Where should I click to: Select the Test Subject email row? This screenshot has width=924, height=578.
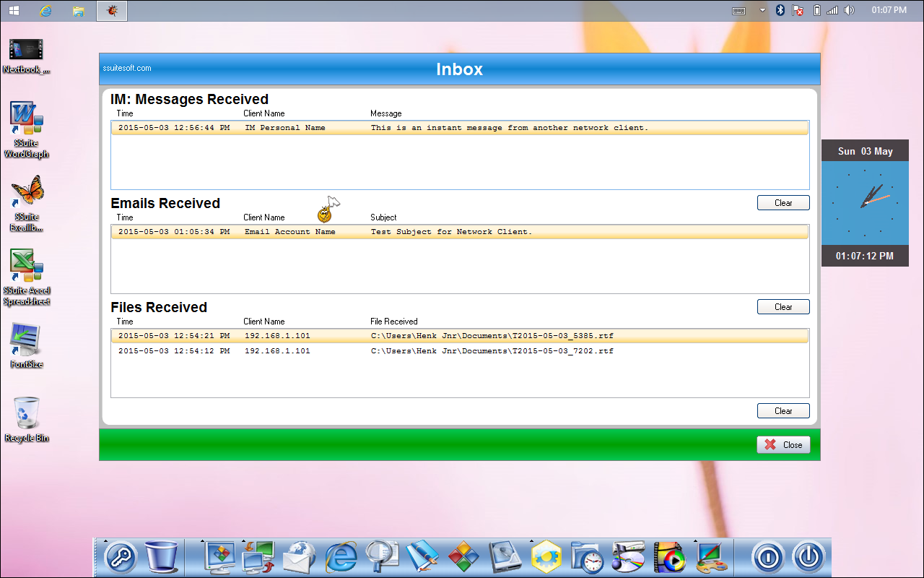(459, 232)
